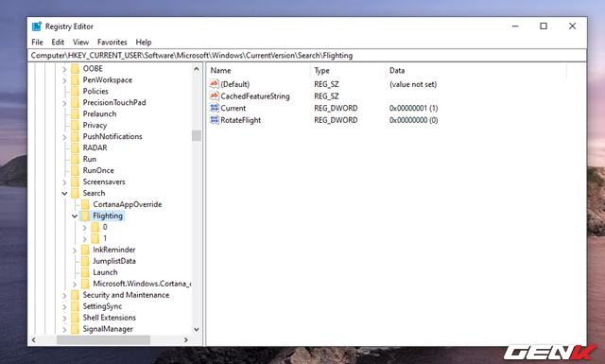Select the Screensavers folder icon
This screenshot has width=605, height=364.
76,182
